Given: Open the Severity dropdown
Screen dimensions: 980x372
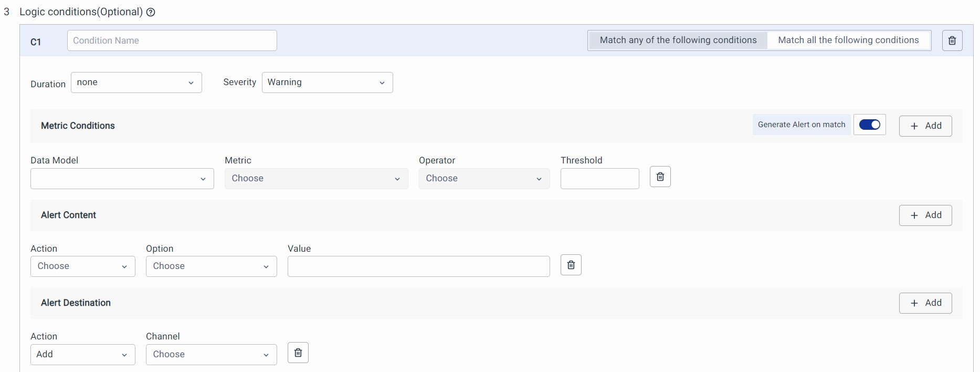Looking at the screenshot, I should (327, 82).
